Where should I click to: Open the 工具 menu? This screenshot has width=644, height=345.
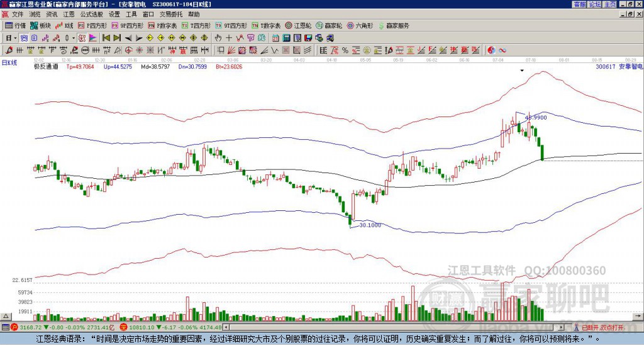click(x=131, y=14)
